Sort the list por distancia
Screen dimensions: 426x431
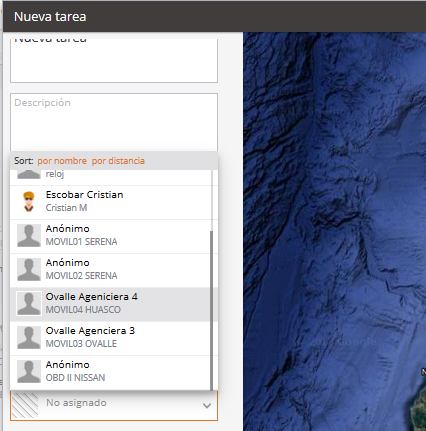118,161
